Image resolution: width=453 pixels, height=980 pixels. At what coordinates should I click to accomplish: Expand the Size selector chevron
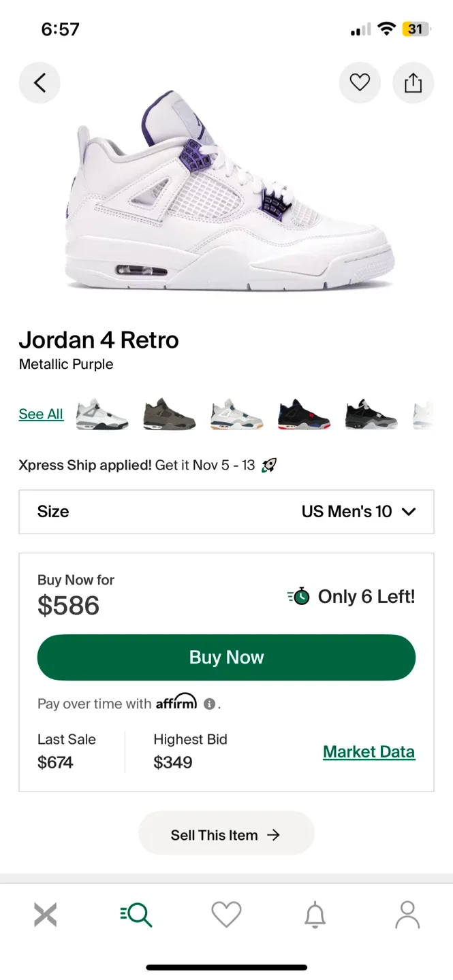pos(407,512)
